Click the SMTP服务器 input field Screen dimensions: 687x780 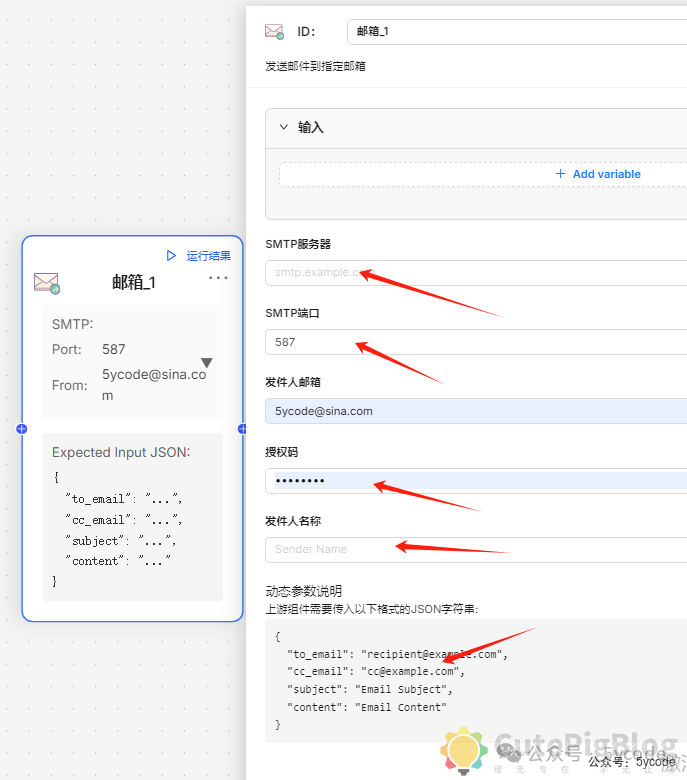tap(476, 273)
